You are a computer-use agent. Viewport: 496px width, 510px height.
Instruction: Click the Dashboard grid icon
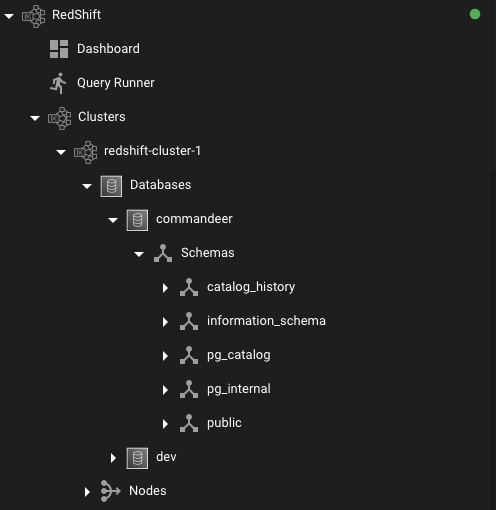click(59, 49)
